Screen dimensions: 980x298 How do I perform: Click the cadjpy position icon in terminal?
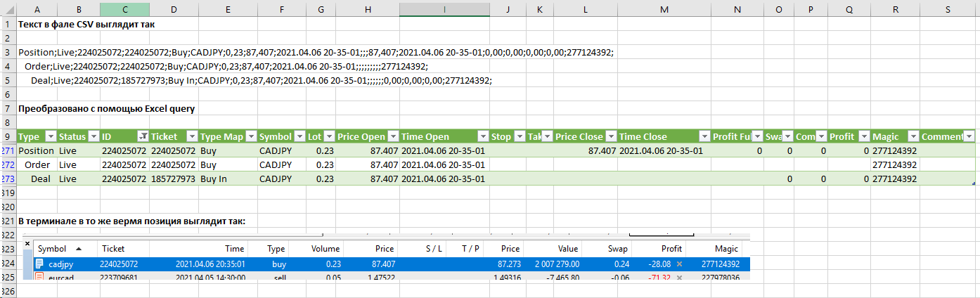click(39, 264)
